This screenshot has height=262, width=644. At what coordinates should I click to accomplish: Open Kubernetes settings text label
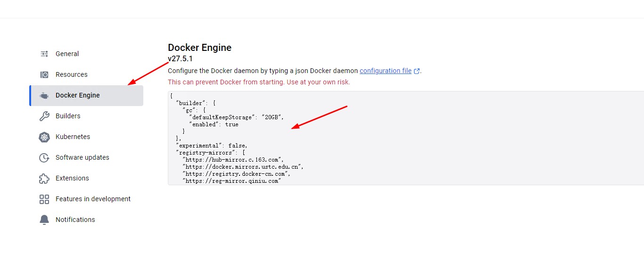coord(73,137)
